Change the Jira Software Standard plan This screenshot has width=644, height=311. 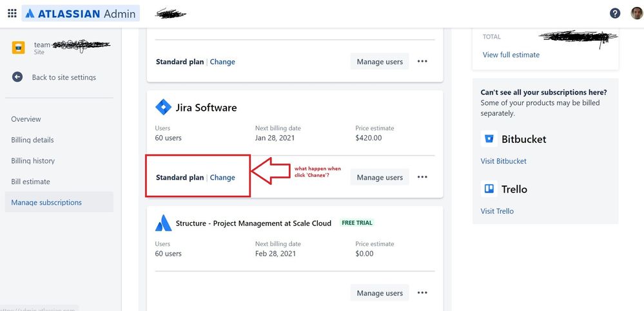coord(222,178)
